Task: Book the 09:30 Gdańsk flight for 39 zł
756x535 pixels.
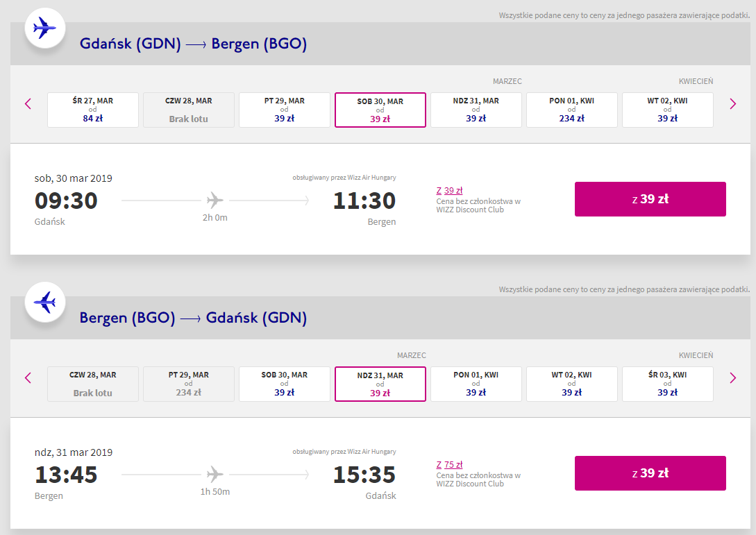Action: point(650,199)
